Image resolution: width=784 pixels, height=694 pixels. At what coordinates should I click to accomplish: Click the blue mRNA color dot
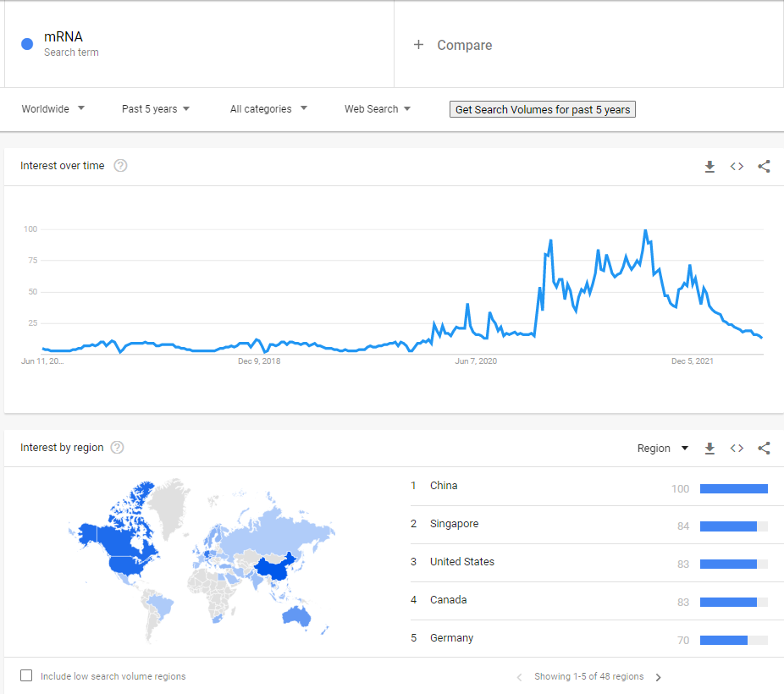(x=27, y=44)
